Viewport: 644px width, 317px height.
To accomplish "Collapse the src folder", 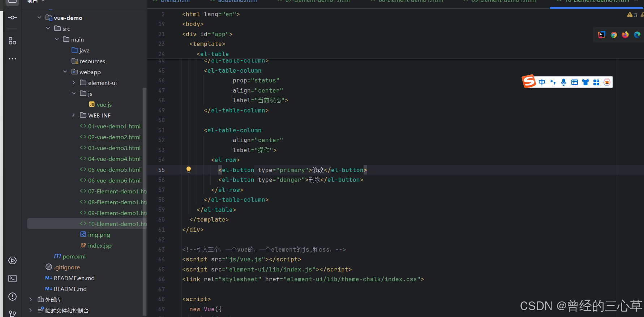I will tap(48, 28).
